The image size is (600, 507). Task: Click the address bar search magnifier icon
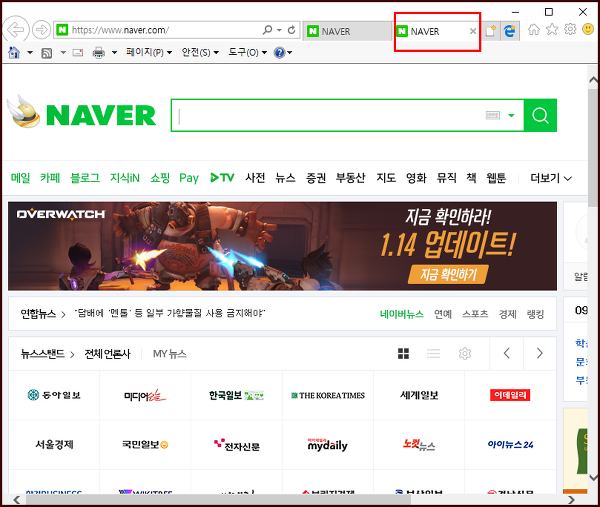point(267,30)
